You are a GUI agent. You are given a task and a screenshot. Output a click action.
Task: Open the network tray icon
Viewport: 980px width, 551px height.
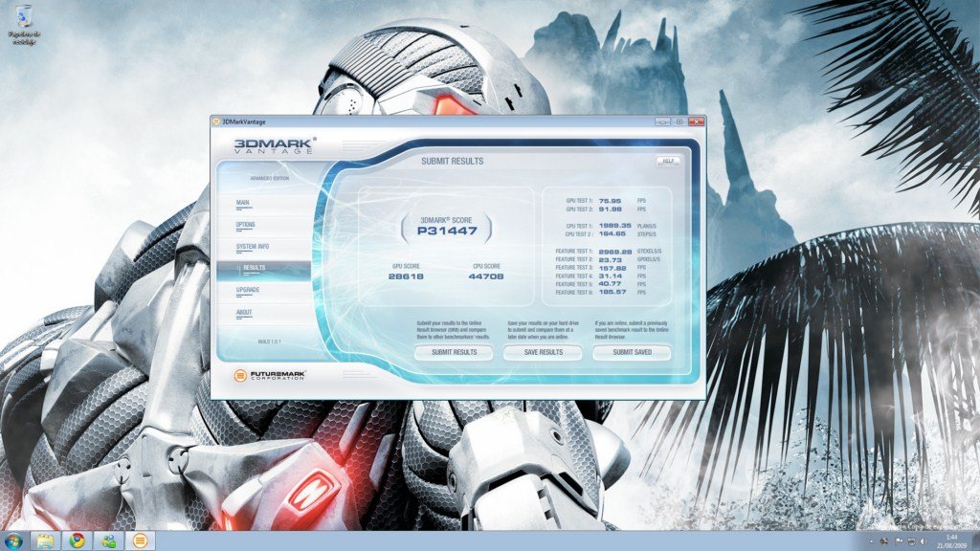tap(911, 541)
